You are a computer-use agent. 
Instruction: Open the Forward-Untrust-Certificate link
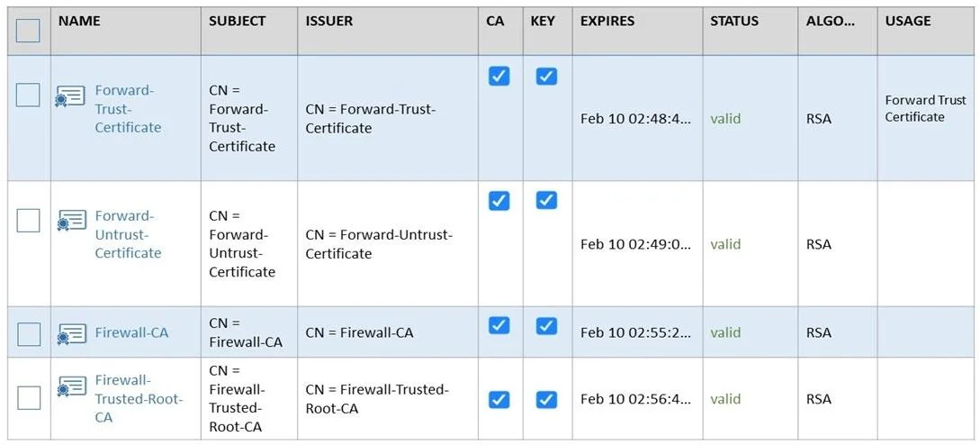(128, 234)
